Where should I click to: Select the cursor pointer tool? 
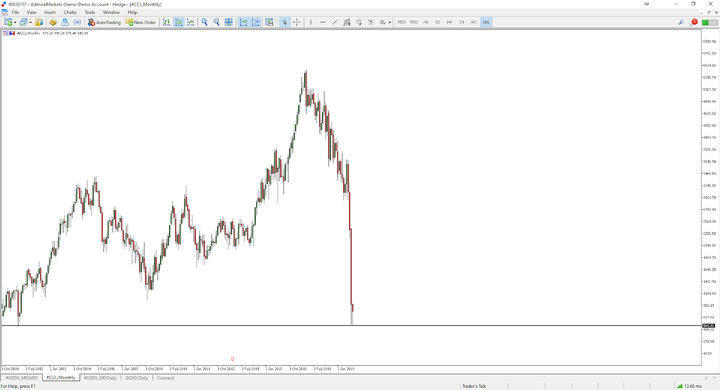point(284,22)
